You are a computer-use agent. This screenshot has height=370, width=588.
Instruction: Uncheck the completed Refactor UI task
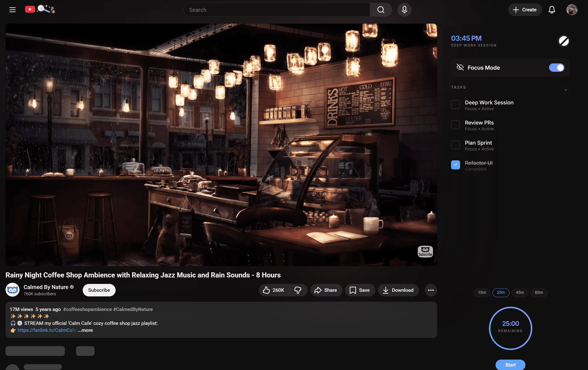click(x=455, y=165)
